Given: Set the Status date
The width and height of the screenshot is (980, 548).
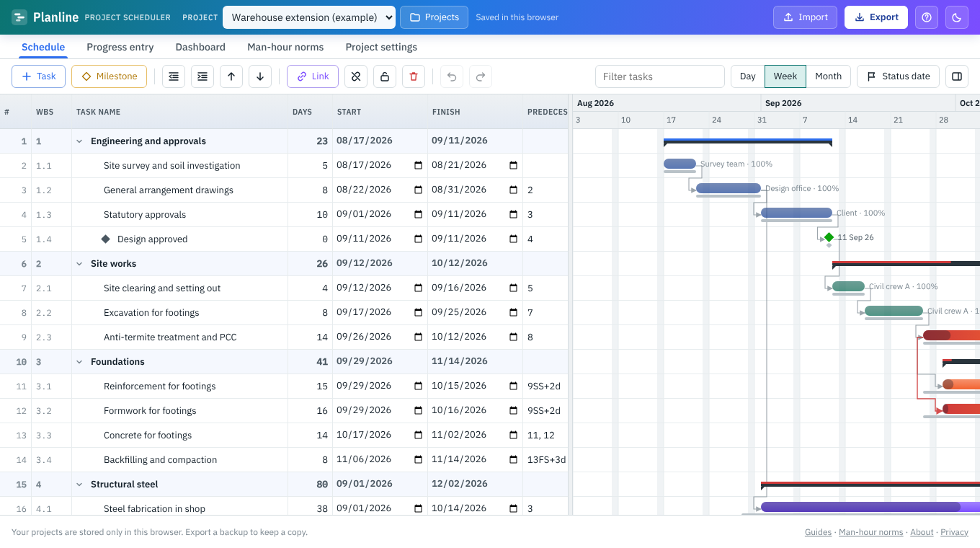Looking at the screenshot, I should 898,76.
